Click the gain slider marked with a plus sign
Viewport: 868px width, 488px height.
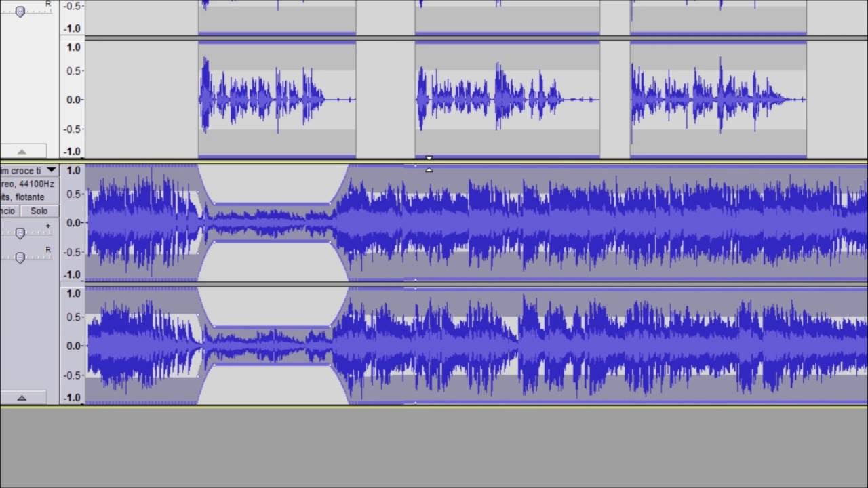coord(20,233)
